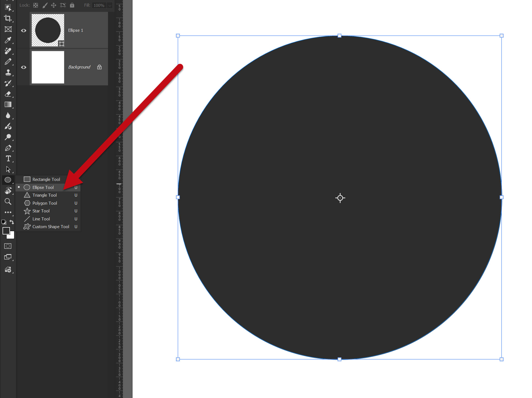The width and height of the screenshot is (532, 398).
Task: Select the Gradient tool
Action: 8,105
